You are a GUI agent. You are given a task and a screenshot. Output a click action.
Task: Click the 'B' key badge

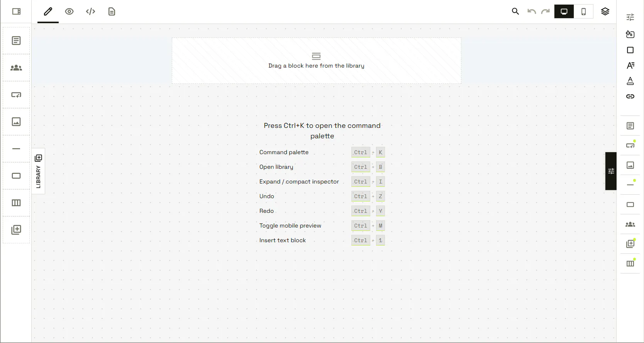coord(380,167)
